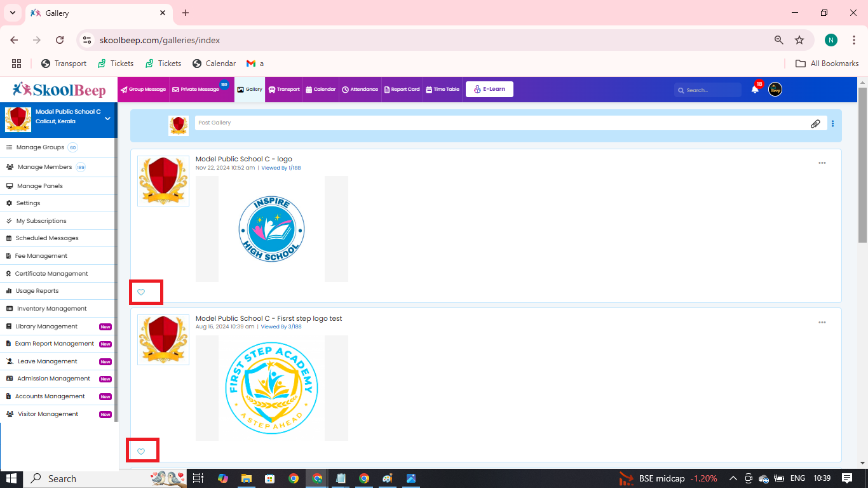
Task: Open the All Bookmarks folder
Action: click(827, 64)
